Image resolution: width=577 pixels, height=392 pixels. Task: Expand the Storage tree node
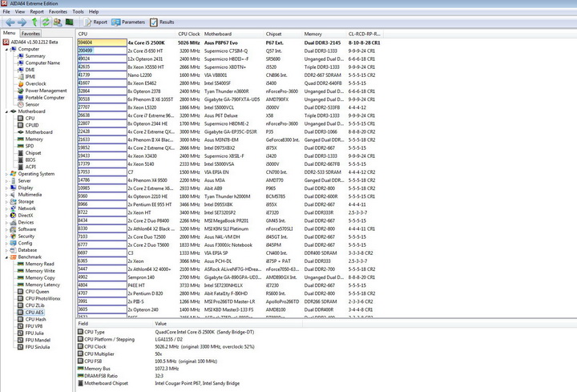[x=6, y=202]
